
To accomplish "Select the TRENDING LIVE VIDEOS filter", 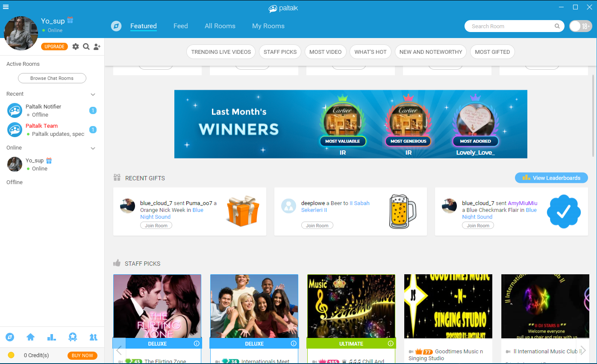I will 221,52.
